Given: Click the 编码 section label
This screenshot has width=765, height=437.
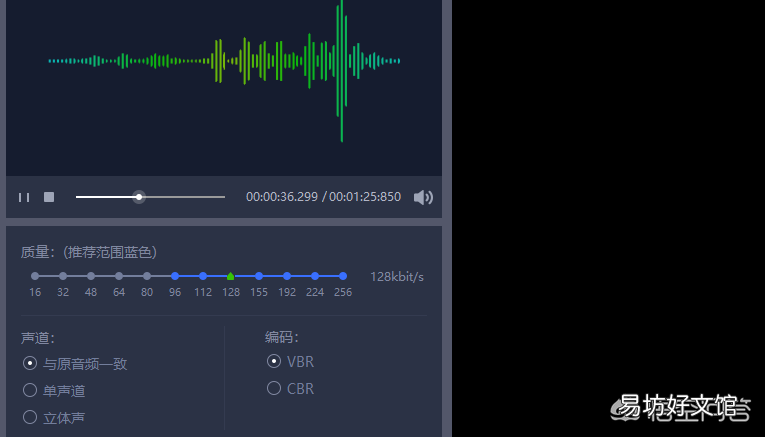Looking at the screenshot, I should point(282,337).
